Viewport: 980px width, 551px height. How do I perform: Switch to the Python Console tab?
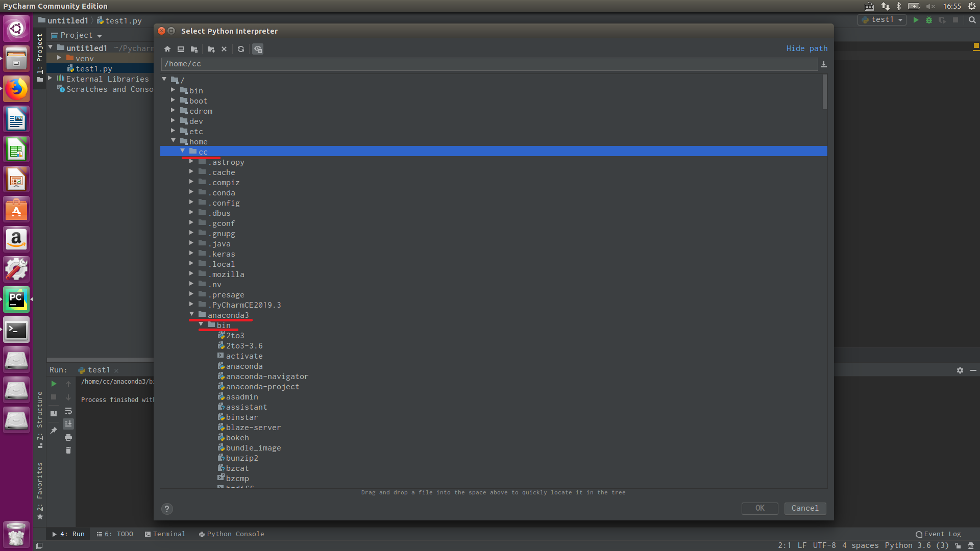click(231, 534)
